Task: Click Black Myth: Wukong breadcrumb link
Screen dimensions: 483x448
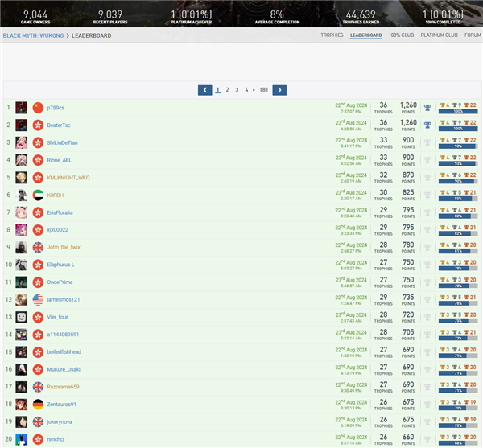Action: click(33, 35)
